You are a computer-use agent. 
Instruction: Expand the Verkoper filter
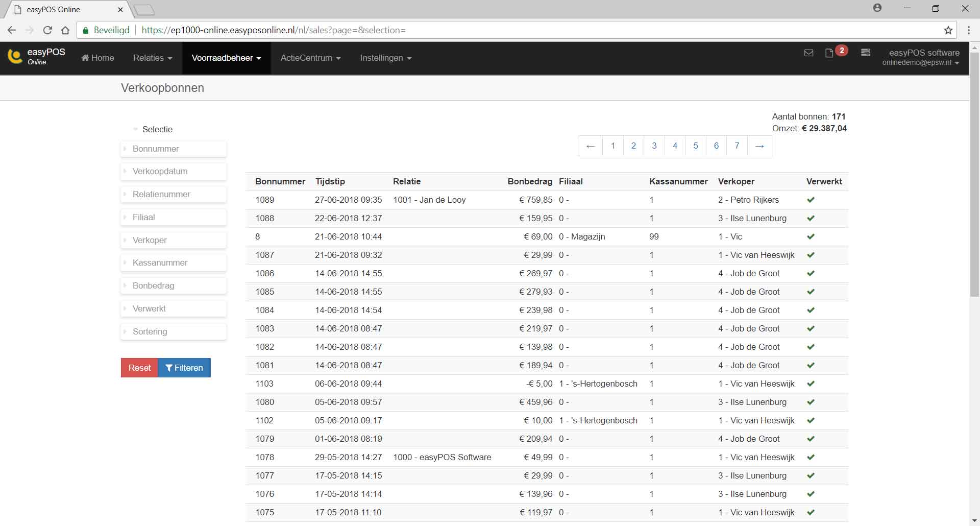[x=174, y=240]
